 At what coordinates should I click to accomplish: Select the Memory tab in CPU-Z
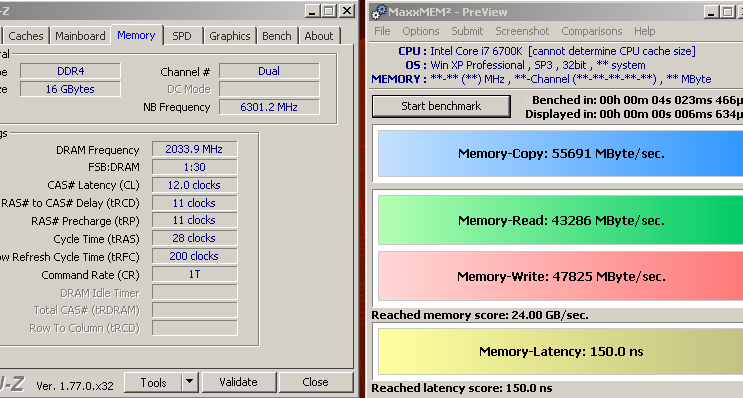[x=136, y=35]
